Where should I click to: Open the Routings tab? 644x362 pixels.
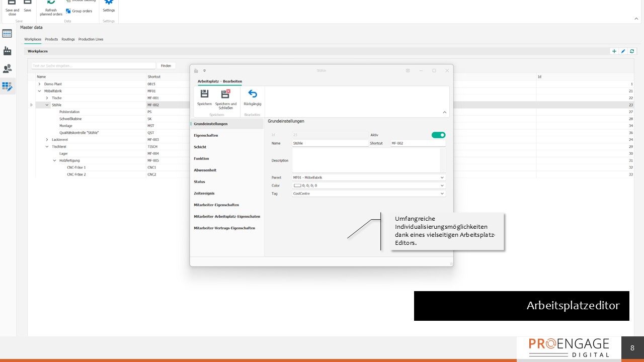[x=68, y=39]
